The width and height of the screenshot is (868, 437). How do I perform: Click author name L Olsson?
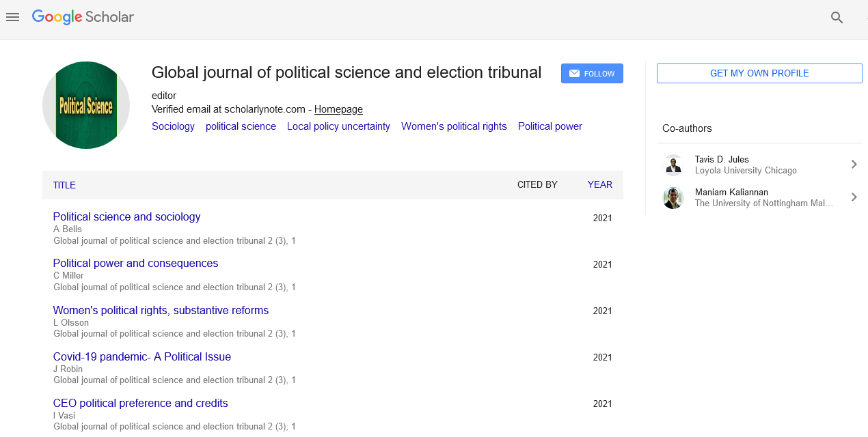tap(71, 322)
